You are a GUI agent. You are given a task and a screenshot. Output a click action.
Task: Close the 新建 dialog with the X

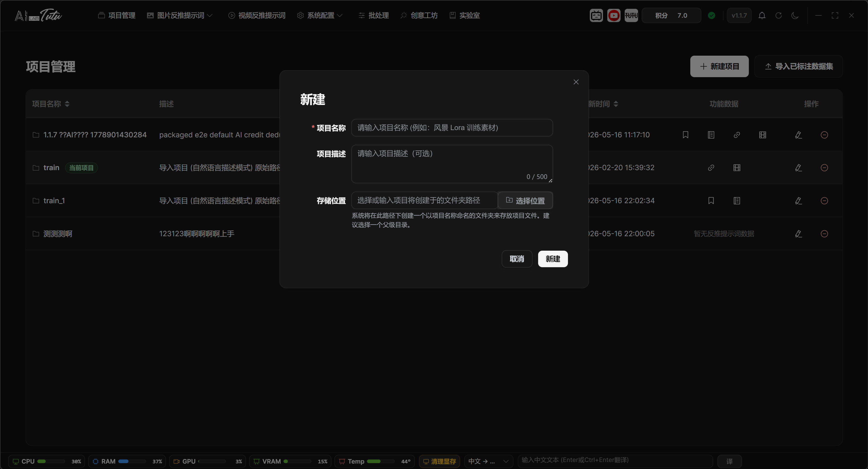[576, 82]
